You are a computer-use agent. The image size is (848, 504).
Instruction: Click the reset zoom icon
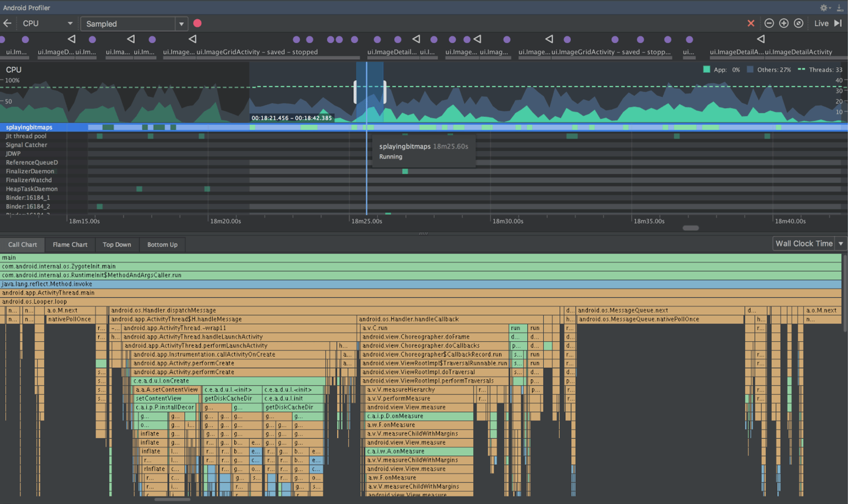click(x=798, y=23)
